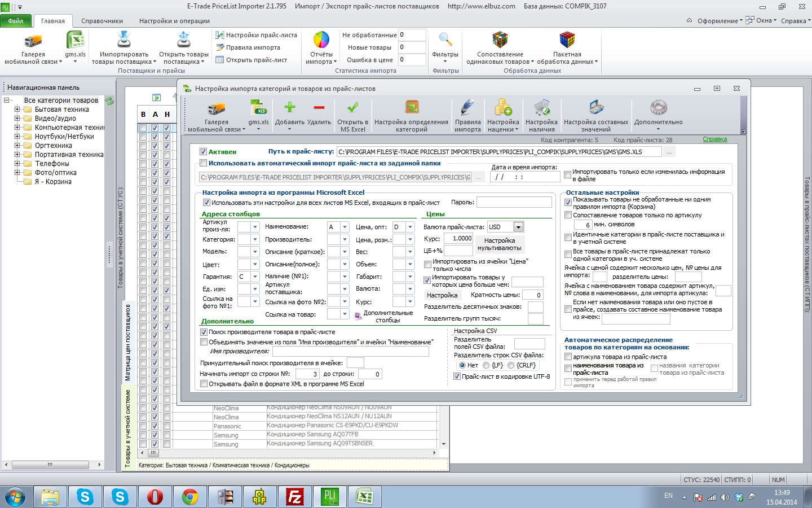Select the Главная ribbon tab
The height and width of the screenshot is (508, 812).
pyautogui.click(x=53, y=21)
